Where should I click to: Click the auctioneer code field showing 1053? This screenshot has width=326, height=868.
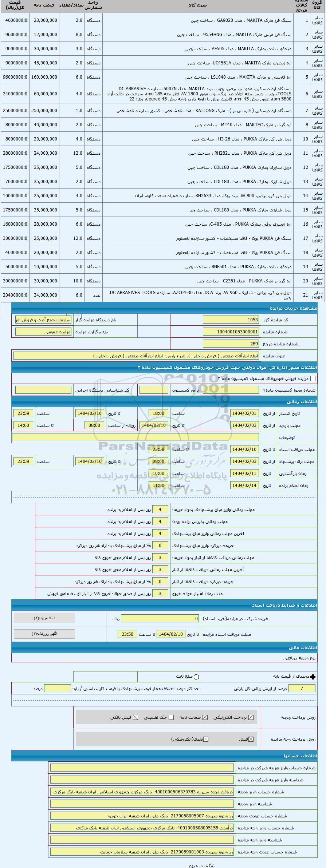tap(231, 320)
